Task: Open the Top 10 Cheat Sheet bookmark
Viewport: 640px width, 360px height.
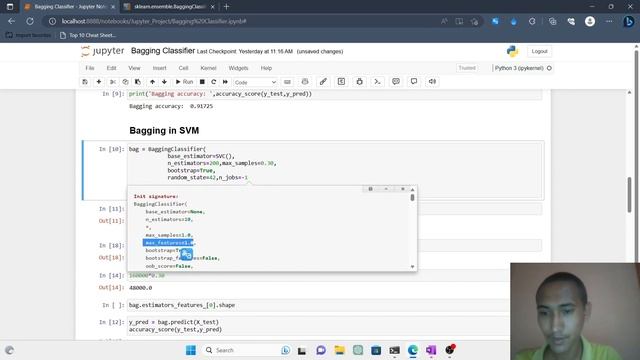Action: (88, 36)
